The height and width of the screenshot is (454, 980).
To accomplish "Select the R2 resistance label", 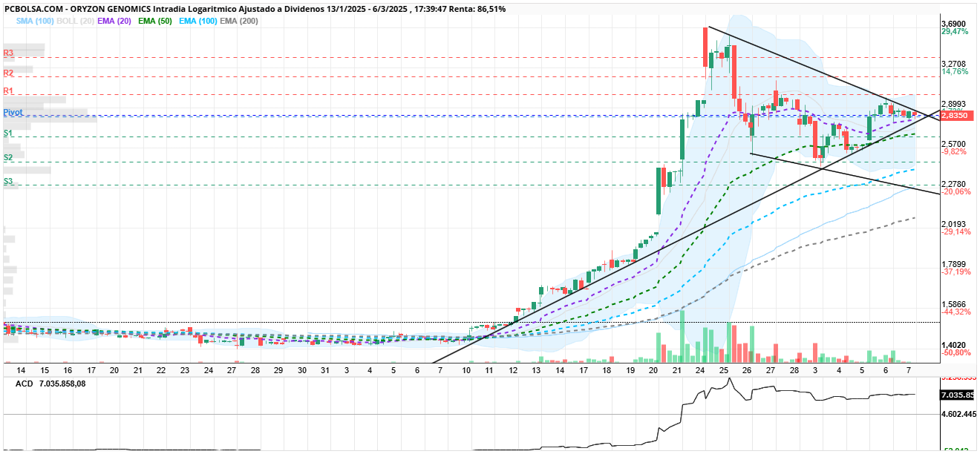I will pyautogui.click(x=9, y=73).
